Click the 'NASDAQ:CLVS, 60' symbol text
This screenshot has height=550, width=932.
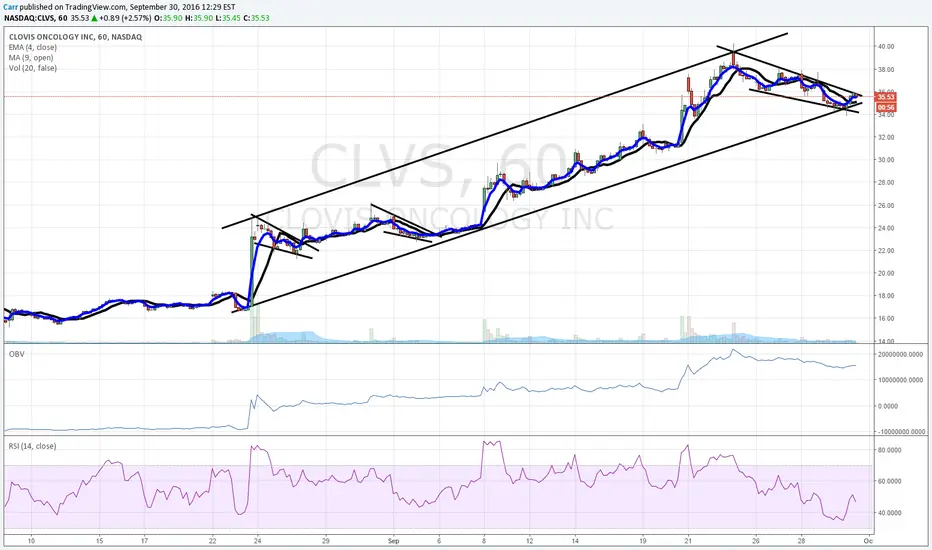(x=36, y=18)
